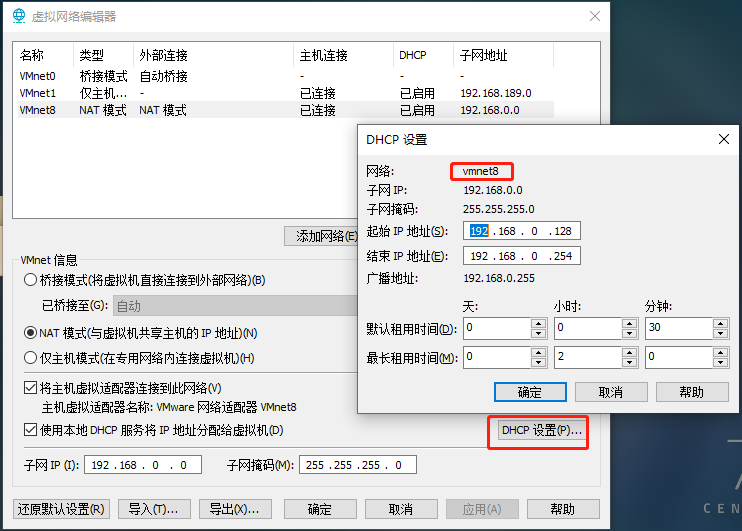Screen dimensions: 742x531
Task: Click 默认租用时间 days field
Action: [497, 328]
